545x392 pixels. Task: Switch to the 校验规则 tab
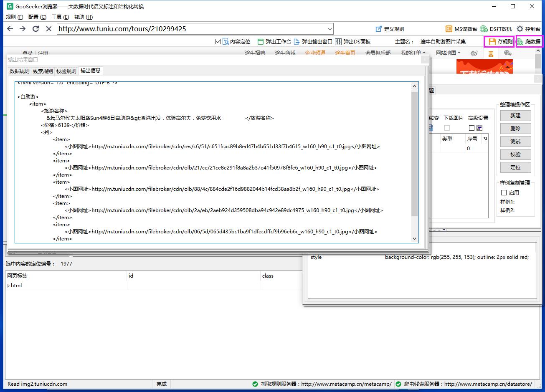[66, 71]
